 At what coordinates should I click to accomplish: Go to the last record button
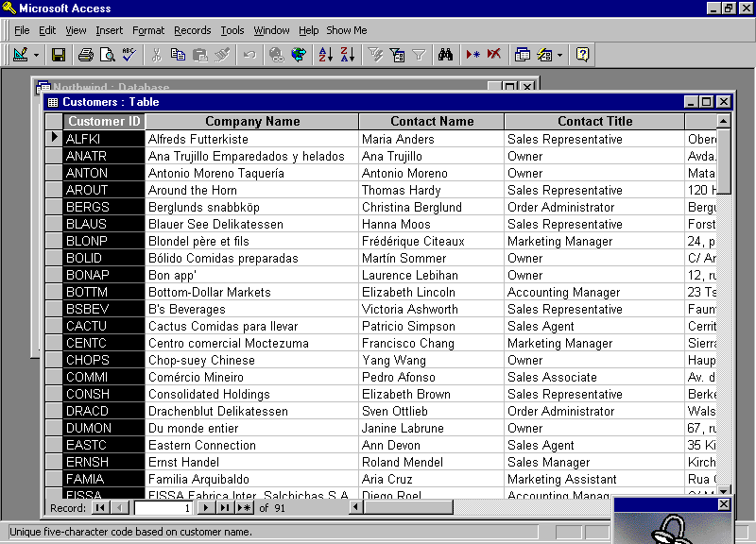[225, 507]
